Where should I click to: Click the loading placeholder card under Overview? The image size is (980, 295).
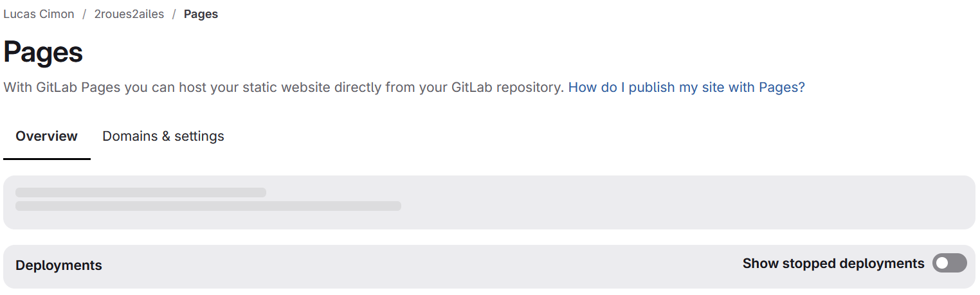click(x=489, y=202)
